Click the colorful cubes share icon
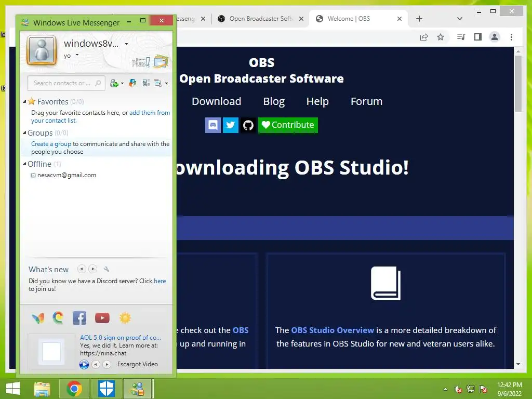This screenshot has height=399, width=532. point(132,83)
